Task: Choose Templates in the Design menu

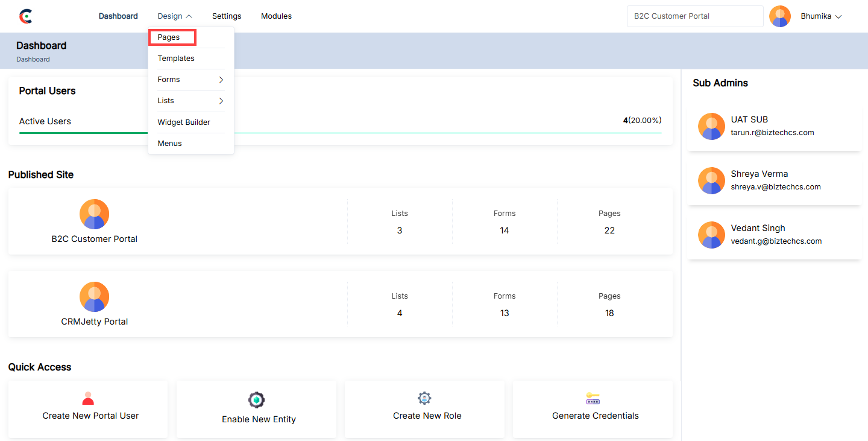Action: click(176, 59)
